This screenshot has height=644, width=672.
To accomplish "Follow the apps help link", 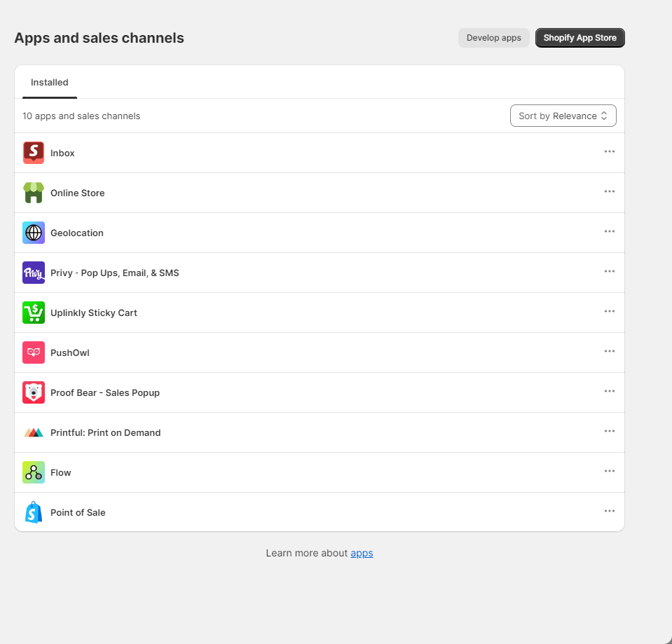I will [362, 553].
